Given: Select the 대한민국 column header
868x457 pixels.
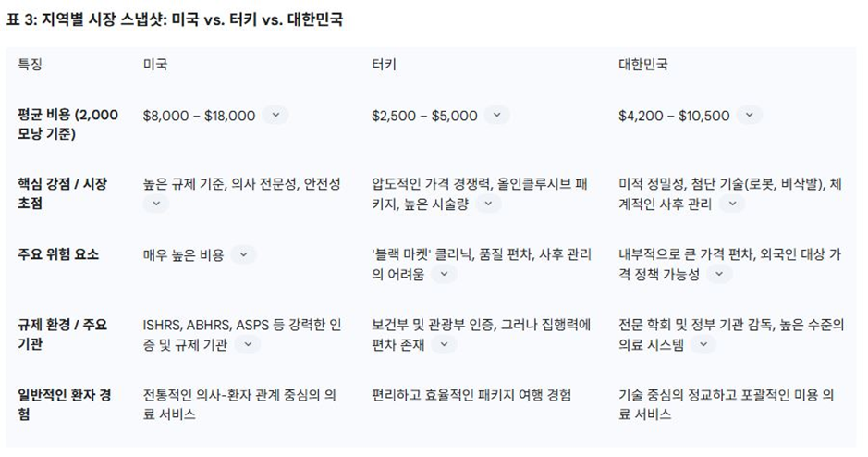Looking at the screenshot, I should click(642, 65).
